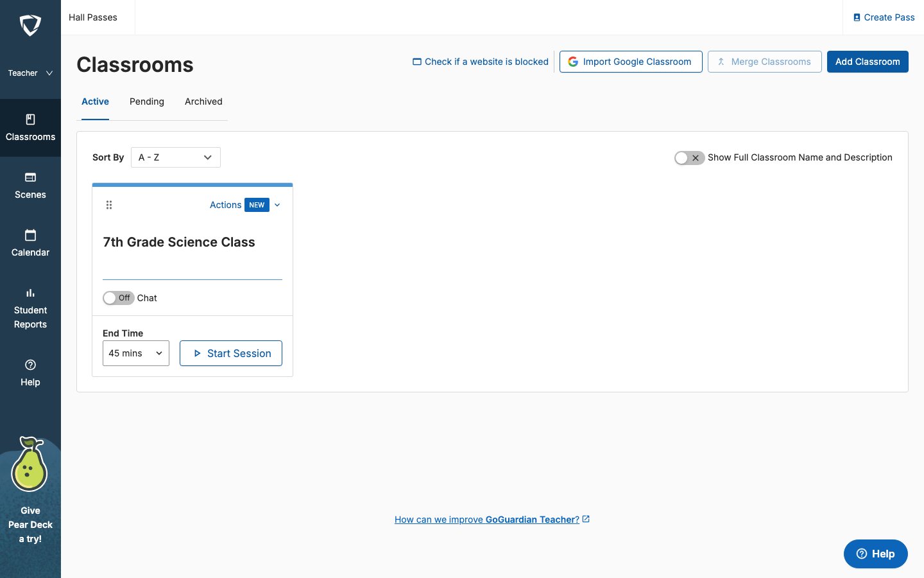The image size is (924, 578).
Task: Open the Hall Passes tab
Action: coord(93,17)
